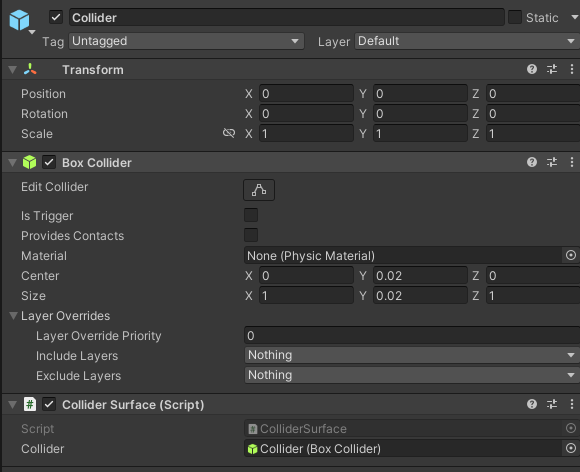
Task: Click the Size Y field value 0.02
Action: click(420, 296)
